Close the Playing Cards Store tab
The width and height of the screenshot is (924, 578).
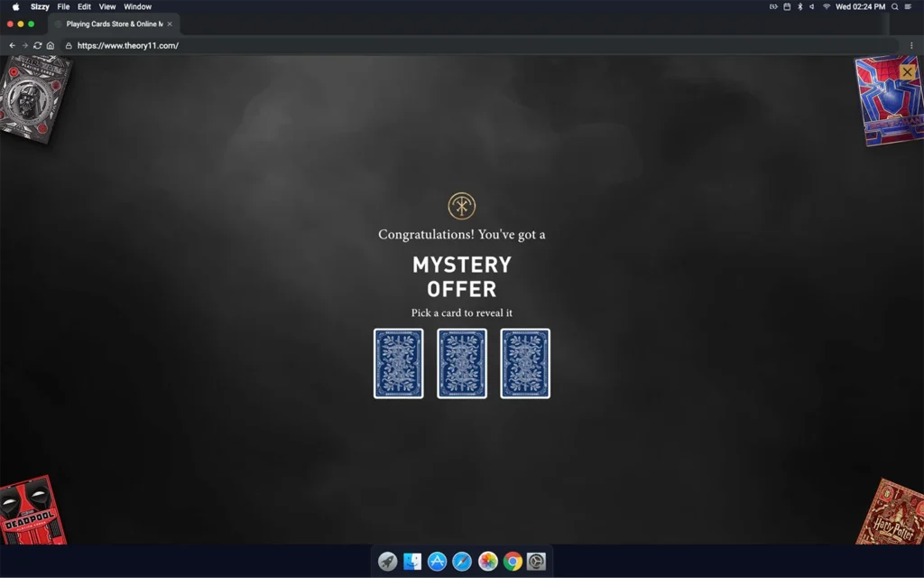coord(170,24)
